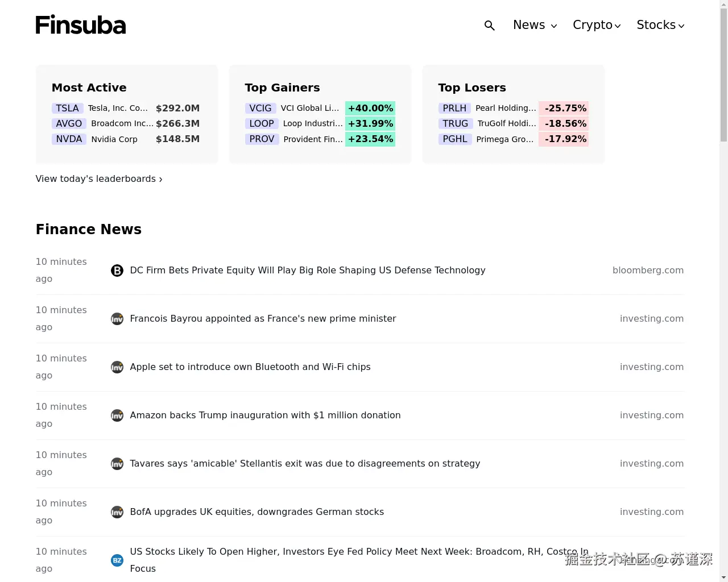Open US Stocks Likely To Open Higher article
The image size is (728, 582).
[x=359, y=560]
